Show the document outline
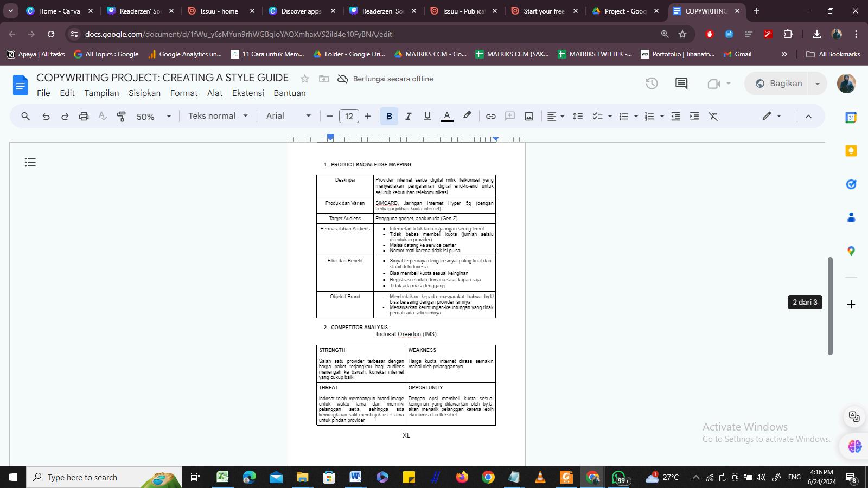This screenshot has height=488, width=868. pyautogui.click(x=30, y=162)
